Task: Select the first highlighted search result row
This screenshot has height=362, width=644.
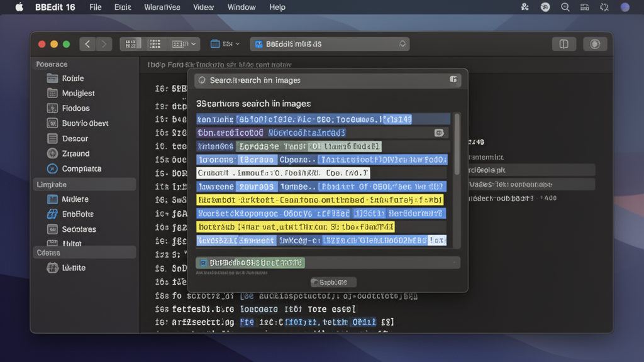Action: tap(323, 119)
